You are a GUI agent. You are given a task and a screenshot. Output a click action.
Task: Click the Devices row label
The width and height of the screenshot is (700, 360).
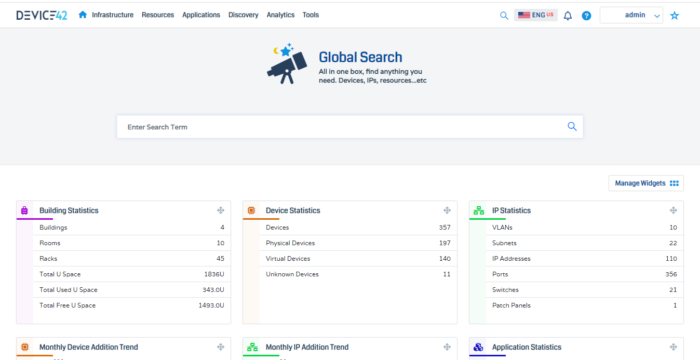pos(277,227)
